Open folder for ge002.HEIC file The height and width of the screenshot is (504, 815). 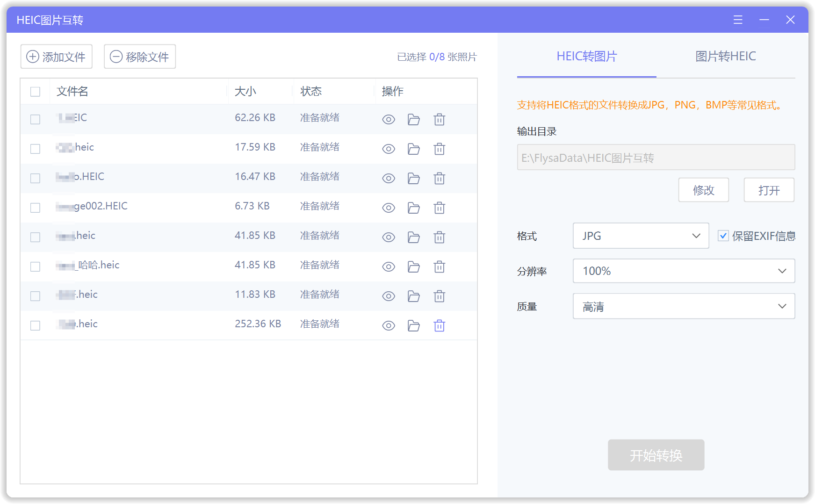coord(413,208)
